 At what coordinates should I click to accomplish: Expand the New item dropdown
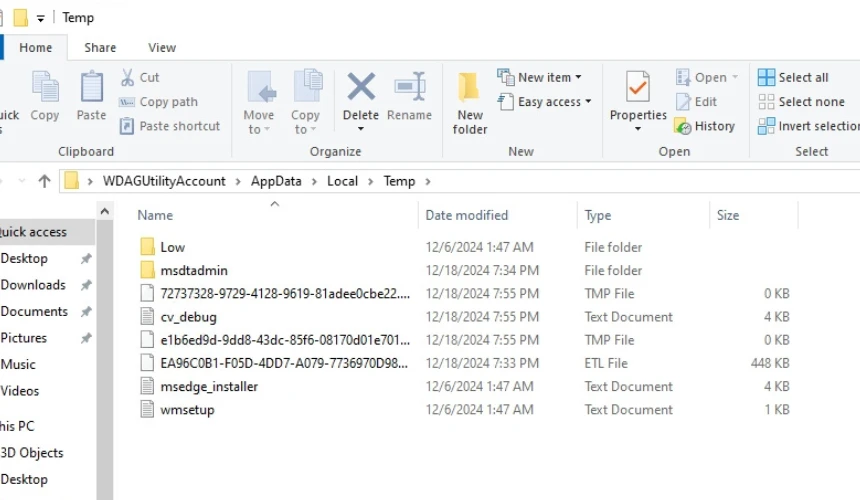pos(540,77)
